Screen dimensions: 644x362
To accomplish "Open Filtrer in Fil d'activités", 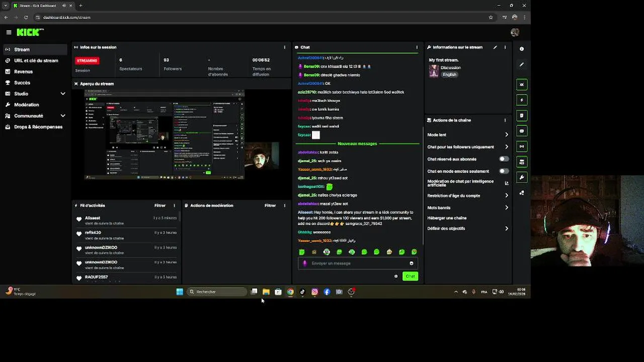I will point(160,206).
